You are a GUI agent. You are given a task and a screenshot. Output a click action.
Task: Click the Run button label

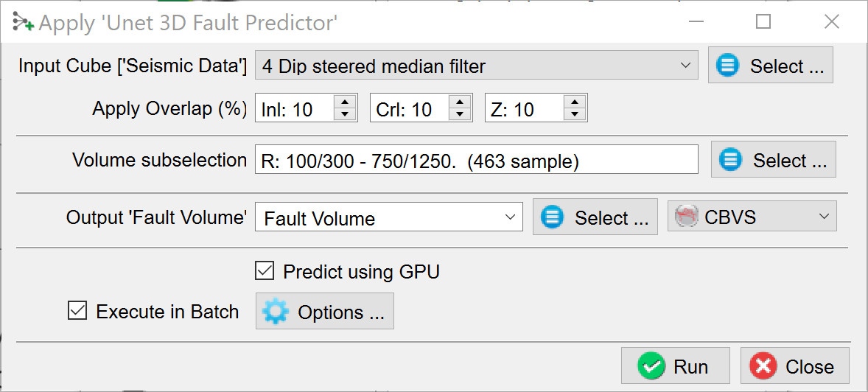pyautogui.click(x=690, y=366)
